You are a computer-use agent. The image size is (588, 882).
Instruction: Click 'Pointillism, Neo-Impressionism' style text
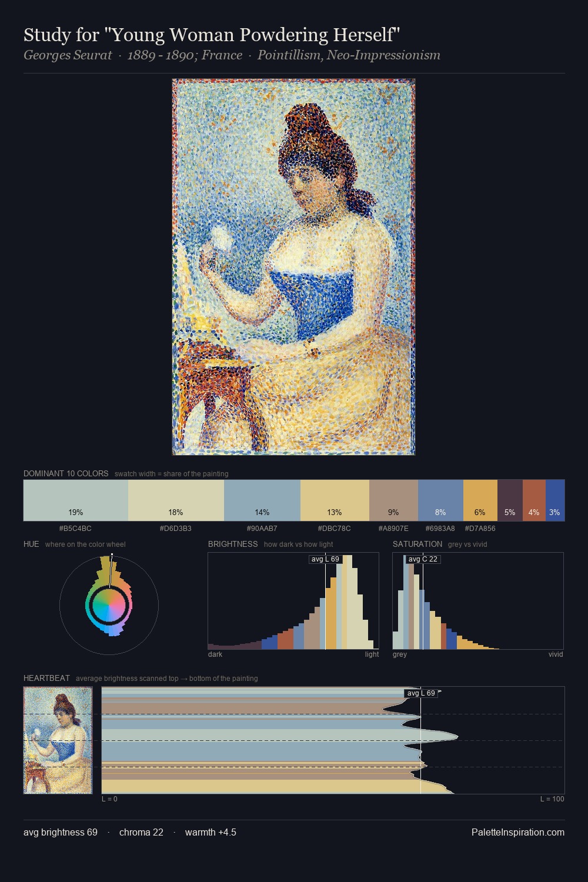(x=349, y=55)
